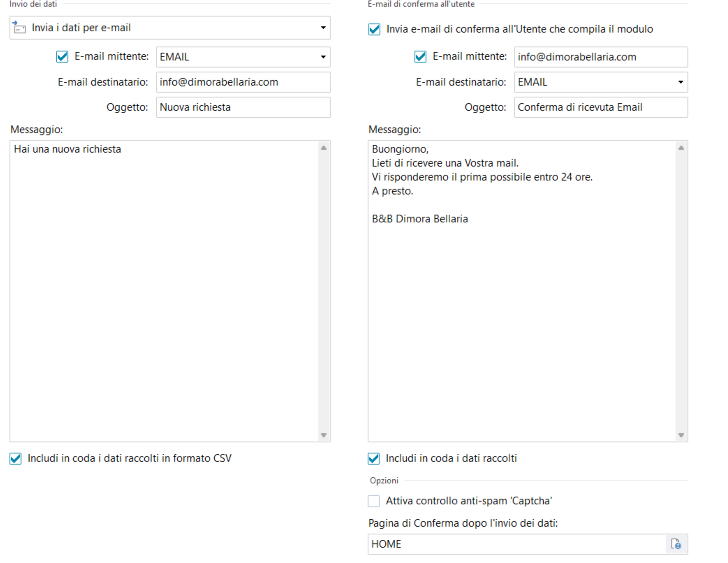The image size is (728, 563).
Task: Enable 'Attiva controllo anti-spam Captcha'
Action: pos(374,501)
